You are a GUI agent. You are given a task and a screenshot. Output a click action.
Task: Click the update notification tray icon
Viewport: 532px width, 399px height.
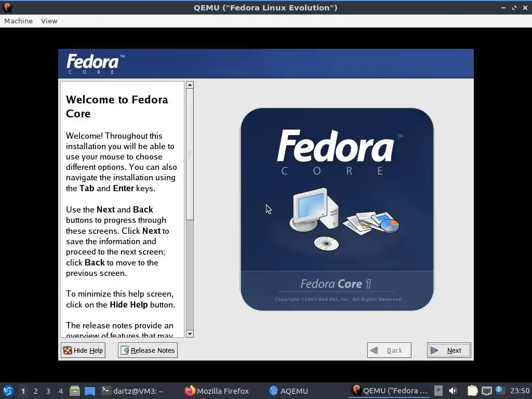coord(499,390)
